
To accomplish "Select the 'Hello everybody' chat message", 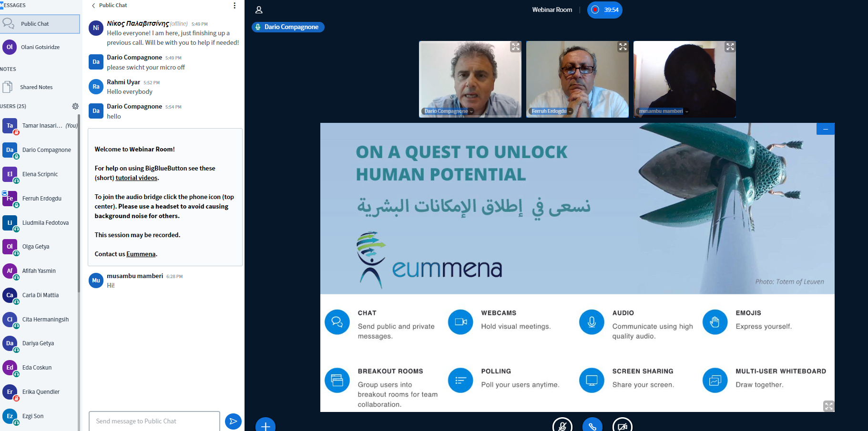I will coord(130,92).
